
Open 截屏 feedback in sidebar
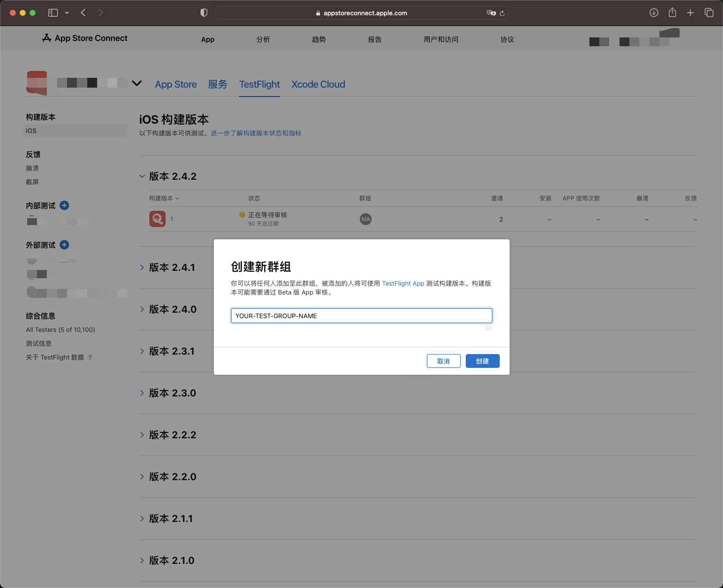[x=32, y=182]
